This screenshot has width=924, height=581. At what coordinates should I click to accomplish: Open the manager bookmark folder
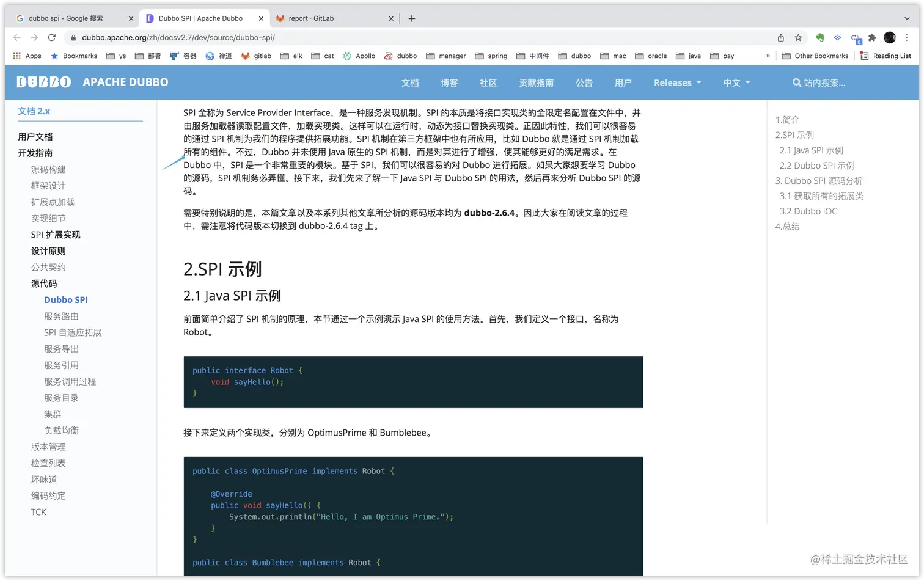click(x=446, y=56)
